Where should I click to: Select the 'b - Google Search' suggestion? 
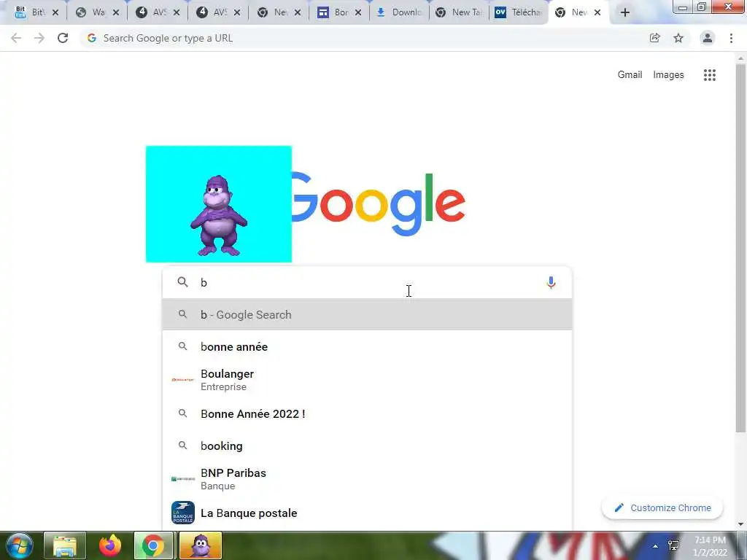point(367,314)
